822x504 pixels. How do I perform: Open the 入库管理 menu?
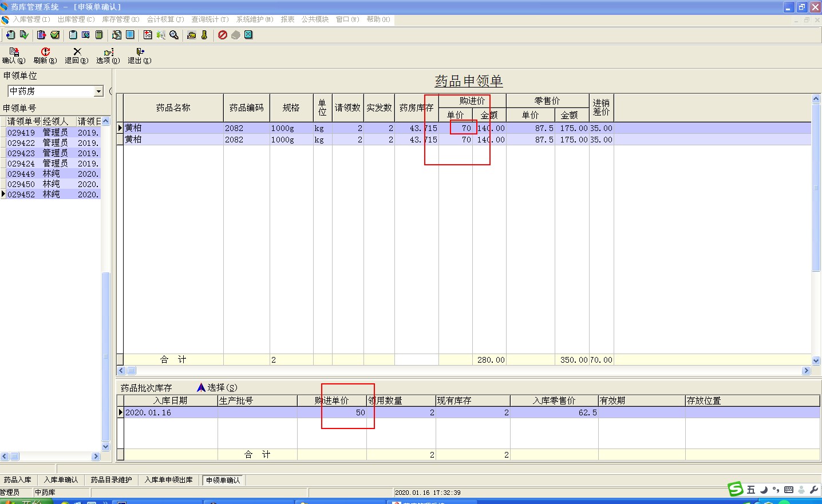click(31, 19)
